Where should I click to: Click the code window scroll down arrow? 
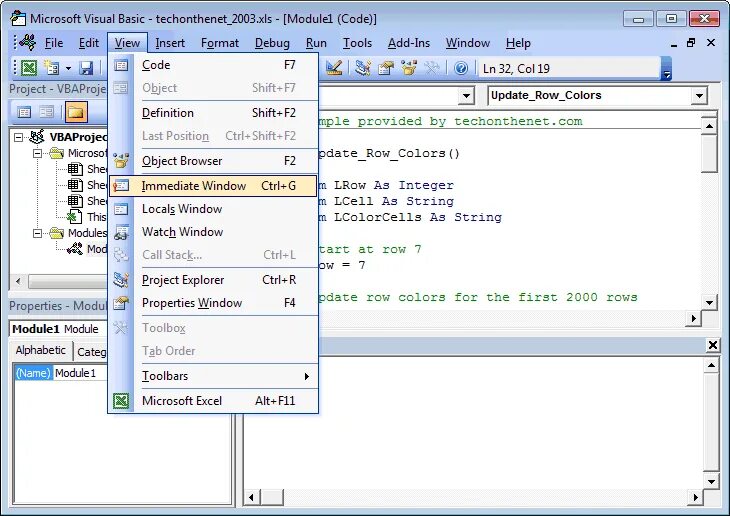[x=709, y=303]
